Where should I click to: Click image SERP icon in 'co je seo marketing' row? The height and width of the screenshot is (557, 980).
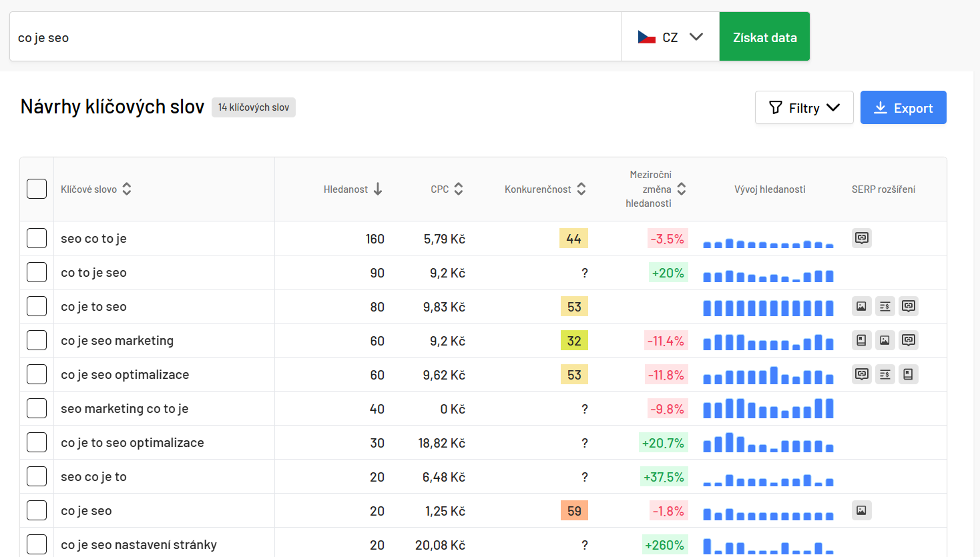(x=885, y=340)
